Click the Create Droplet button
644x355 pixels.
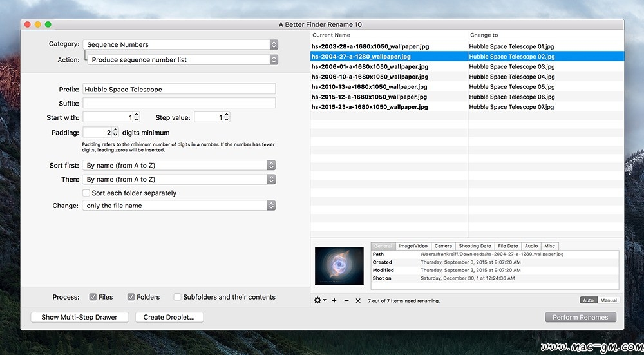(x=169, y=317)
